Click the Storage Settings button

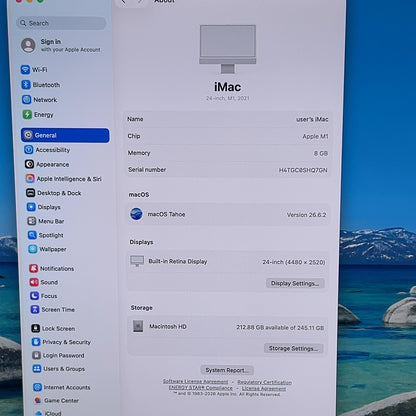[294, 348]
